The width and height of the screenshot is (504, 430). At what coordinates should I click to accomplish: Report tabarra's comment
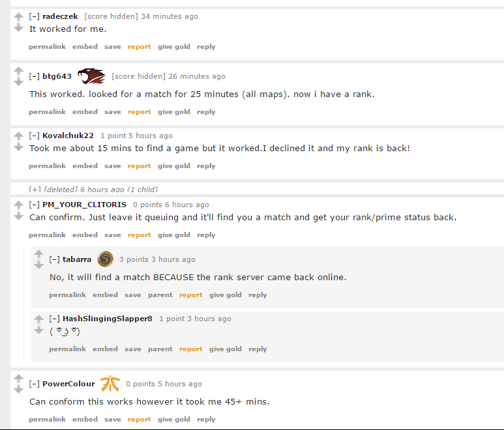tap(190, 294)
